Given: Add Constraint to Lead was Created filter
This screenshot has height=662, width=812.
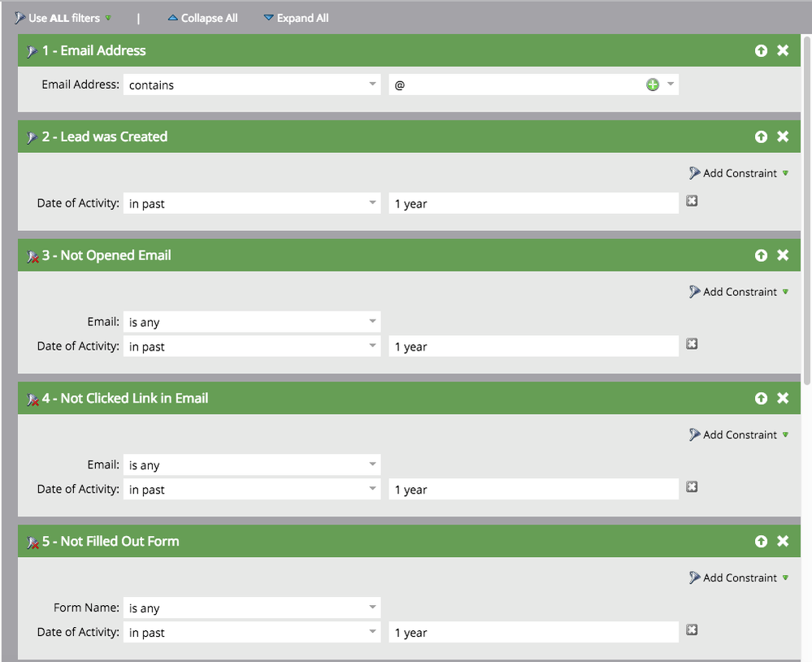Looking at the screenshot, I should click(739, 173).
